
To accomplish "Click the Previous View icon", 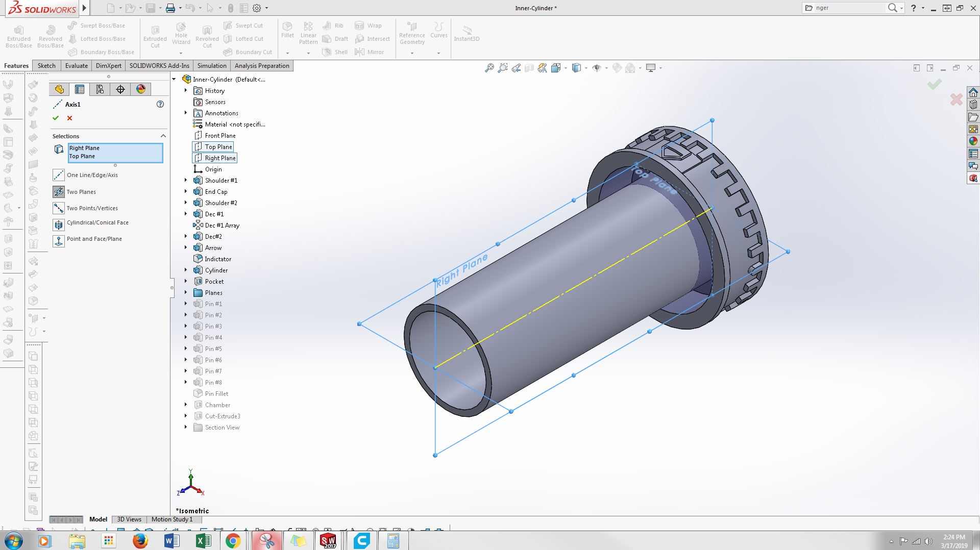I will coord(516,68).
